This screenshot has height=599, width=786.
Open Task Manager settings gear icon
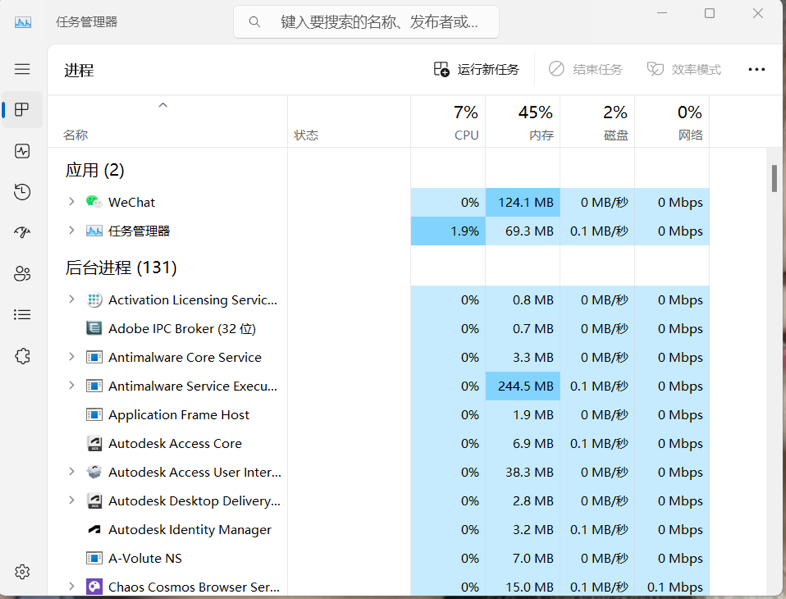22,571
